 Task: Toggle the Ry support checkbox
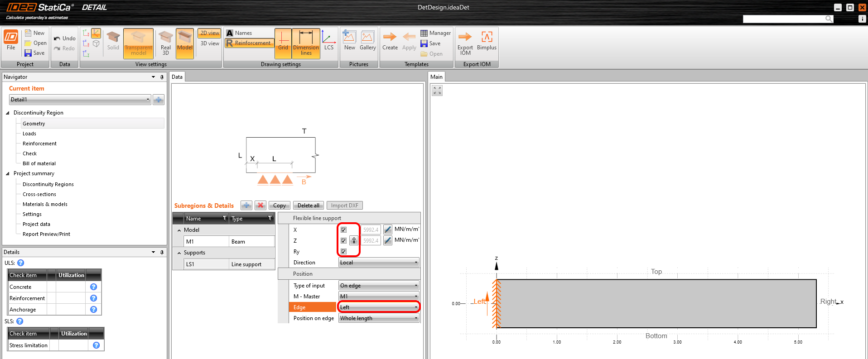pyautogui.click(x=343, y=251)
